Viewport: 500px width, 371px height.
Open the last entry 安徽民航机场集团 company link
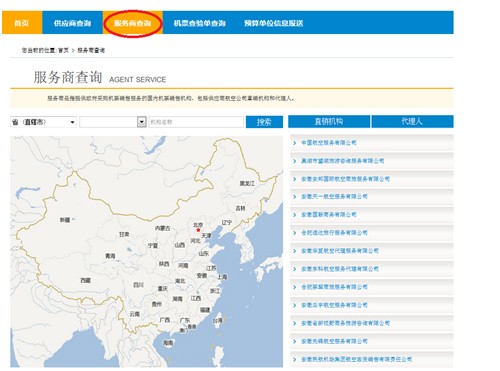click(x=356, y=359)
